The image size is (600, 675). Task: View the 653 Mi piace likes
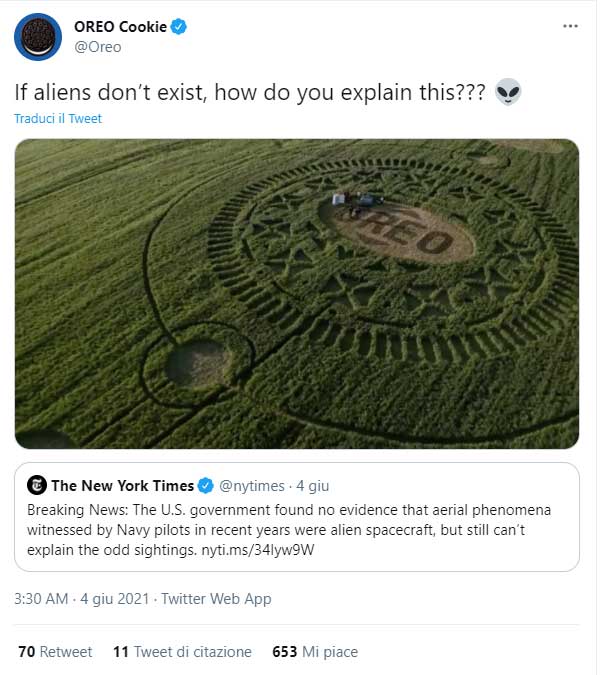pos(315,651)
